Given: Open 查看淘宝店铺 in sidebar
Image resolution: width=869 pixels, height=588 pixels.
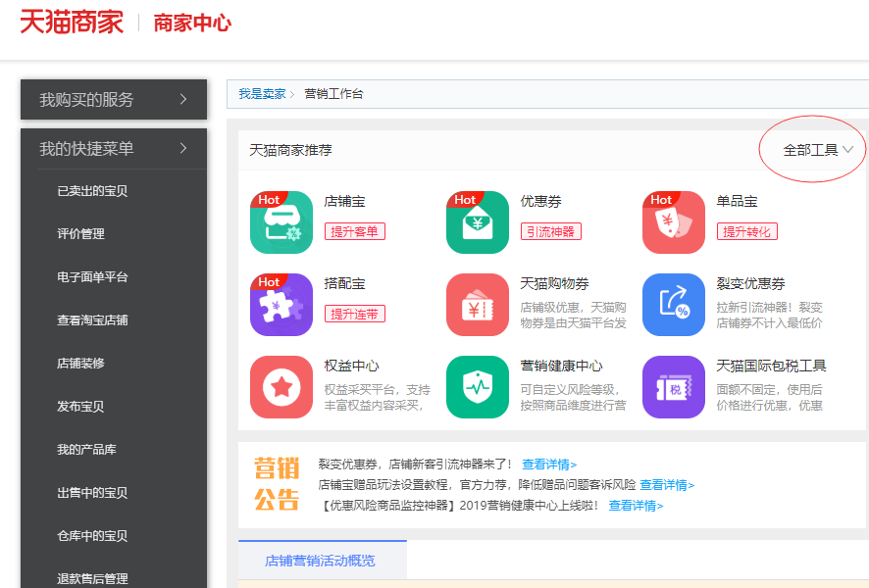Looking at the screenshot, I should click(92, 320).
